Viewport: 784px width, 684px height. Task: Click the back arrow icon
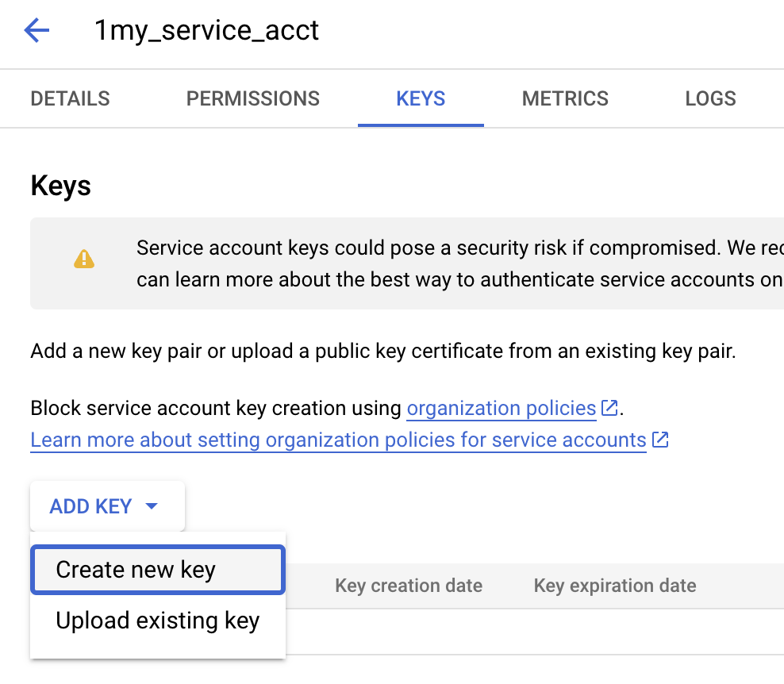(37, 30)
